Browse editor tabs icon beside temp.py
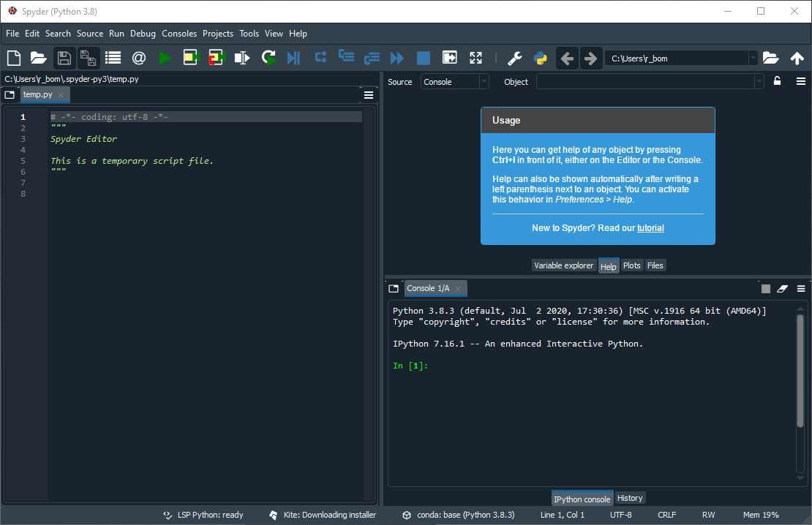This screenshot has width=812, height=525. 10,95
